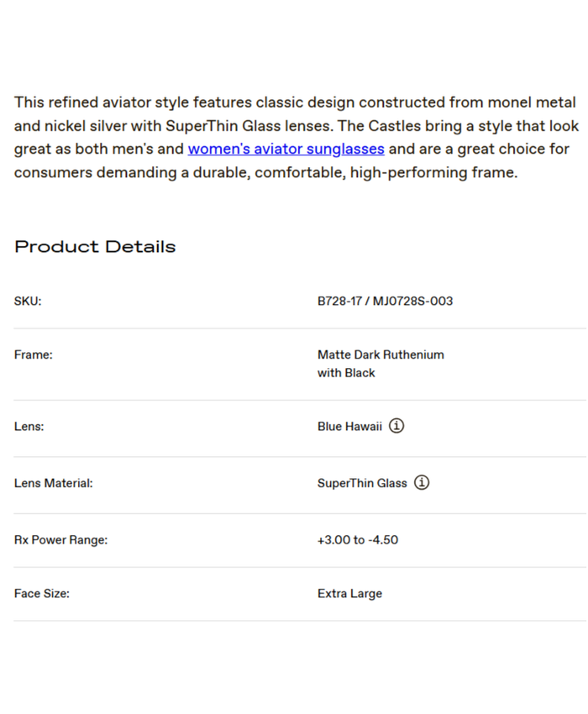The height and width of the screenshot is (714, 588).
Task: Click the info icon next to Blue Hawaii
Action: tap(396, 426)
